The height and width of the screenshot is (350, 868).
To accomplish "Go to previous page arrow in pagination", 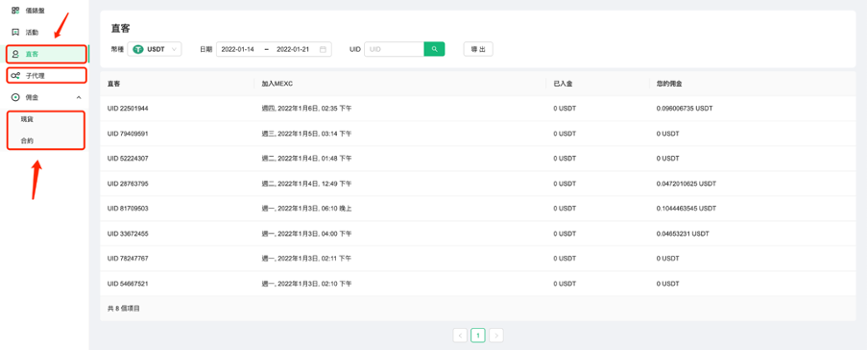I will (x=460, y=335).
